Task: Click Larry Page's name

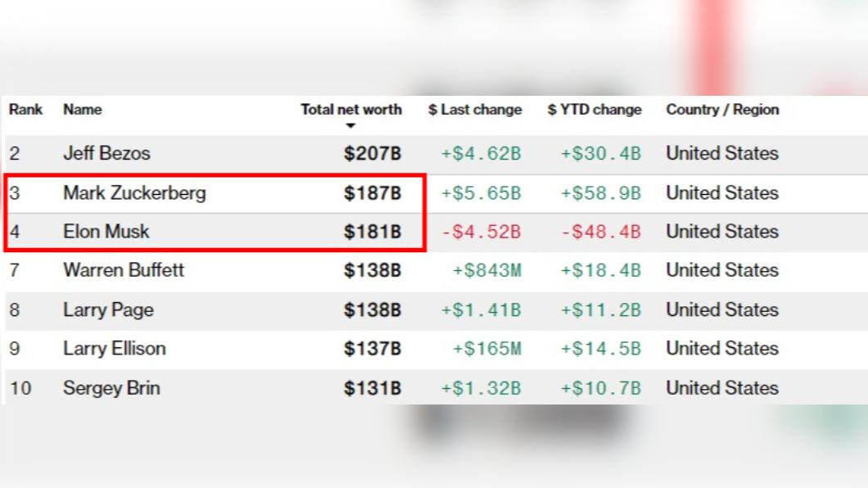Action: pos(108,310)
